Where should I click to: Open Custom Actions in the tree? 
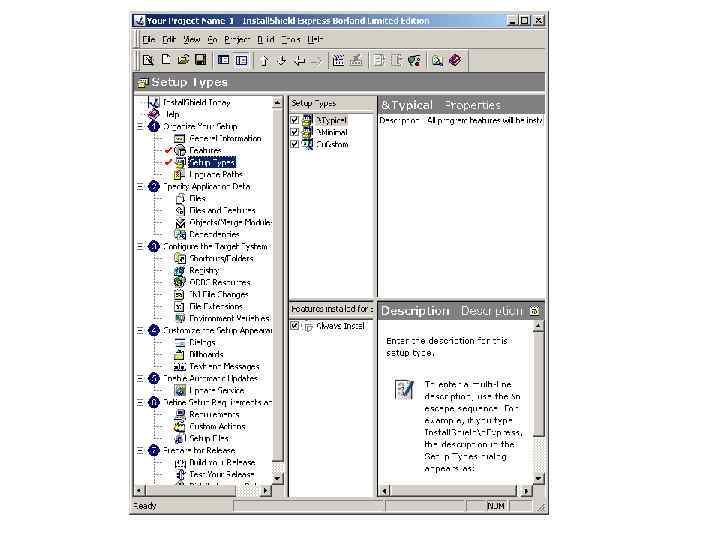click(x=218, y=427)
